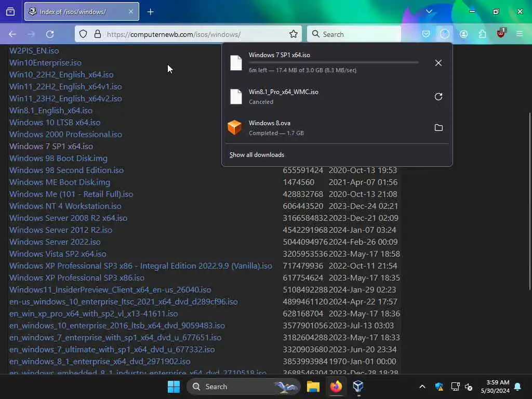The height and width of the screenshot is (399, 532).
Task: Open the Windows Start menu
Action: coord(174,387)
